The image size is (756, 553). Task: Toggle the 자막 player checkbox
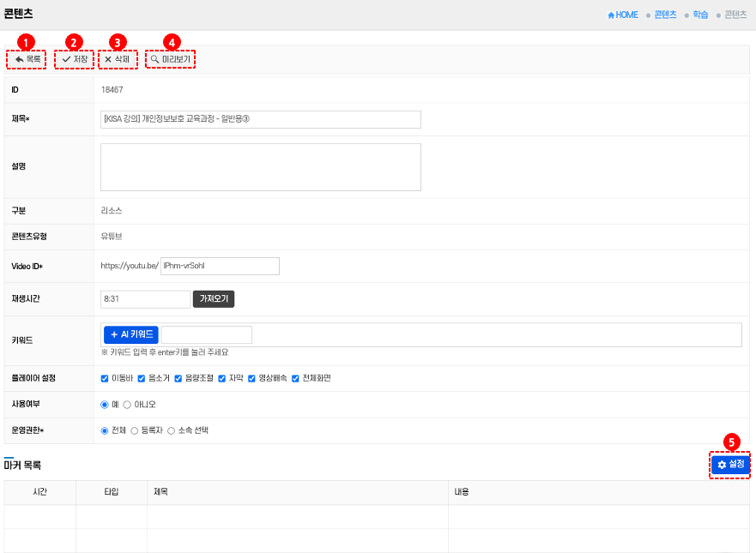coord(222,378)
